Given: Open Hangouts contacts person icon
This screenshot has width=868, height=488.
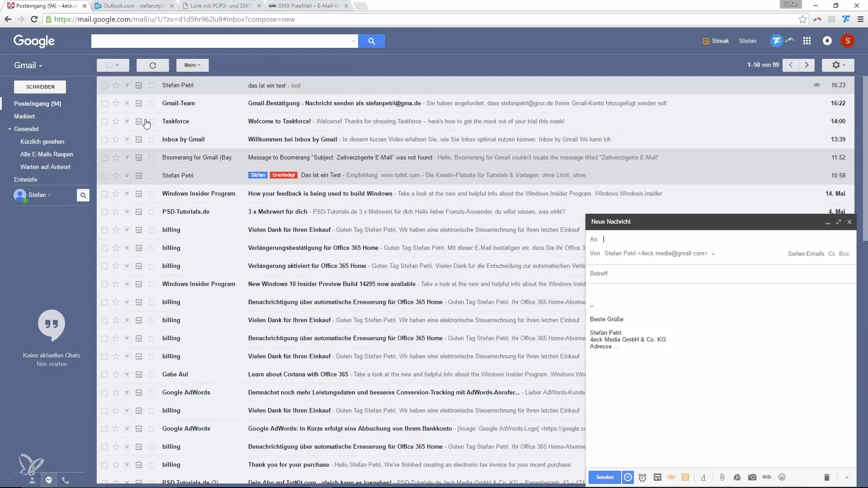Looking at the screenshot, I should pos(32,480).
